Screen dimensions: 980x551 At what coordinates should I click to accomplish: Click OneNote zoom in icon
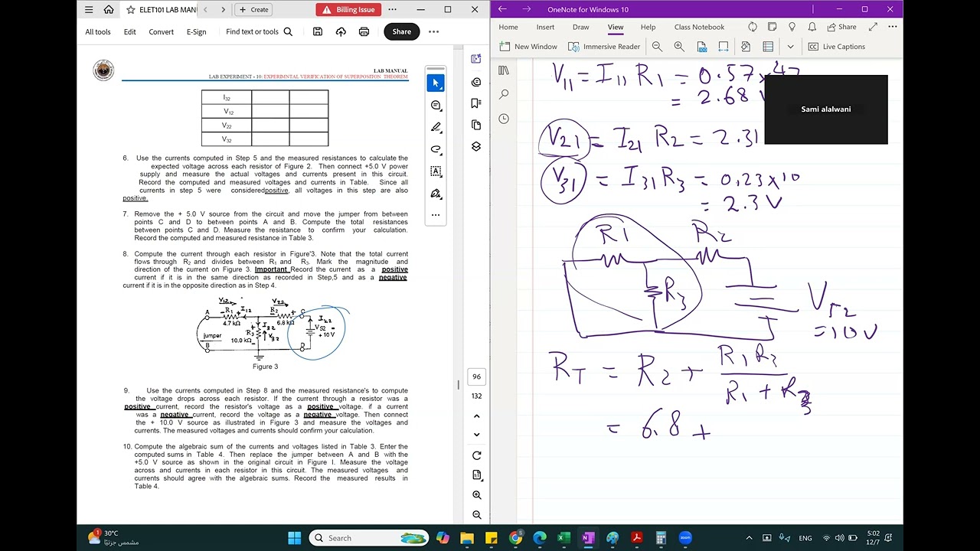[679, 47]
